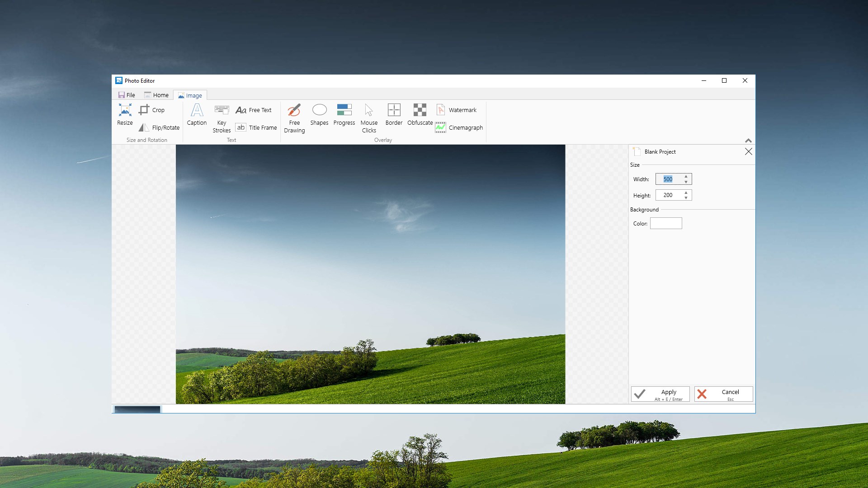868x488 pixels.
Task: Select the Shapes overlay tool
Action: click(319, 115)
